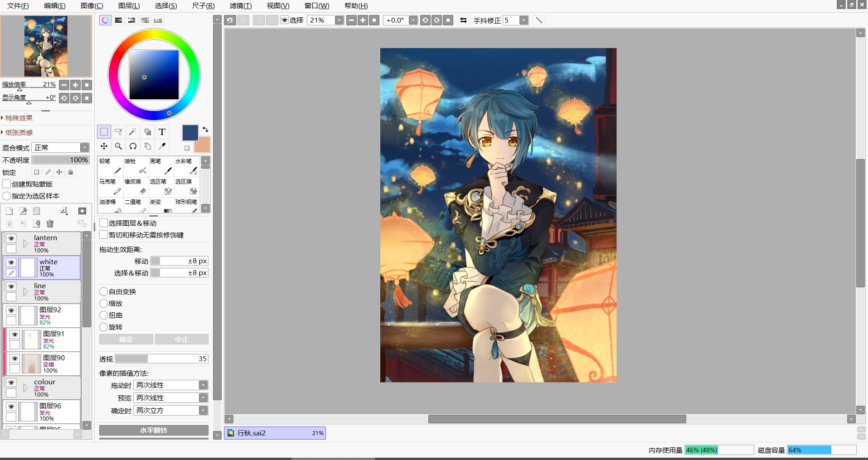Select the Text tool

[x=162, y=132]
